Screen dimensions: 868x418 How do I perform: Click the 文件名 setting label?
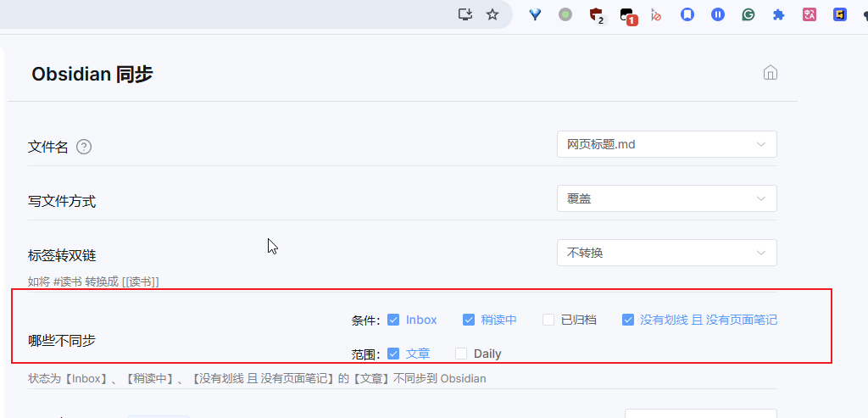point(47,148)
